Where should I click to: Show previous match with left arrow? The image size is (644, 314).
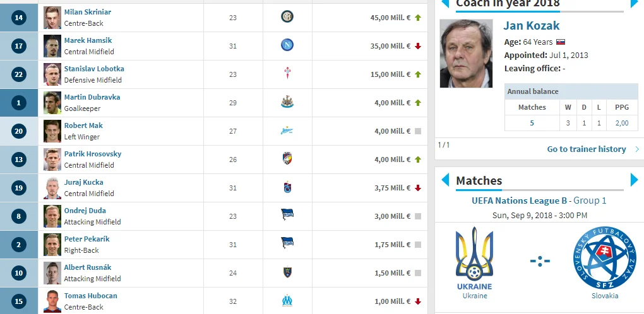click(444, 180)
